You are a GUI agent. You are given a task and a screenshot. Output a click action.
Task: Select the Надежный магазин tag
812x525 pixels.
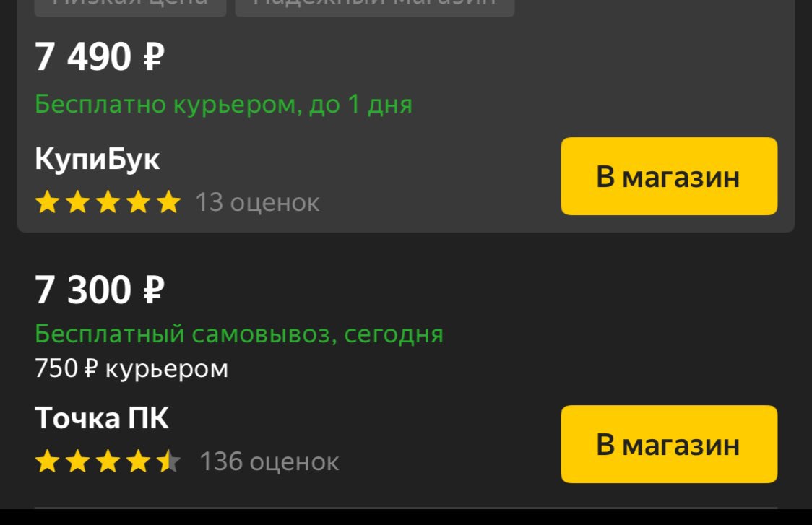tap(374, 4)
